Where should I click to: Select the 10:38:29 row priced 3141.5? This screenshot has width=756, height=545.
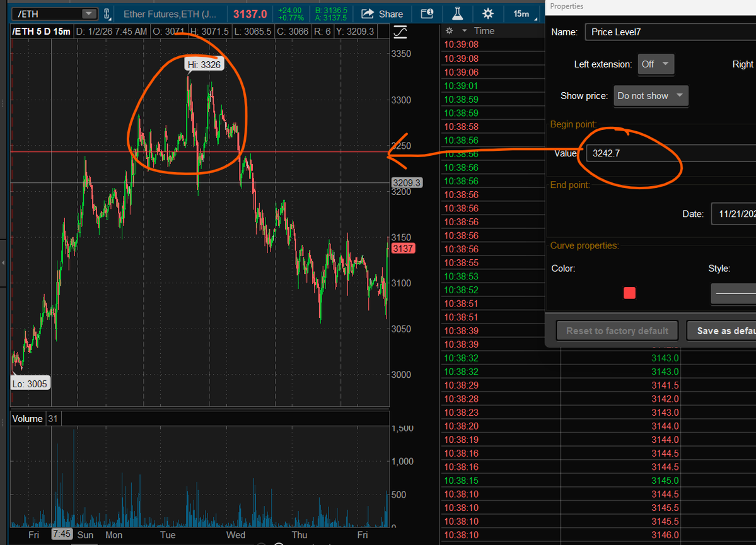(x=598, y=385)
